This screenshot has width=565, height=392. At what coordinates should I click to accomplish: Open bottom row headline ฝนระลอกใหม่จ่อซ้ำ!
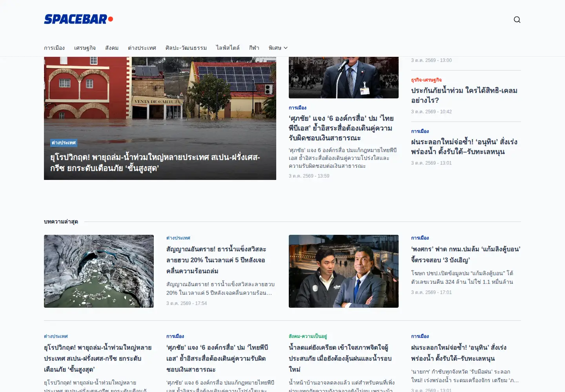459,353
